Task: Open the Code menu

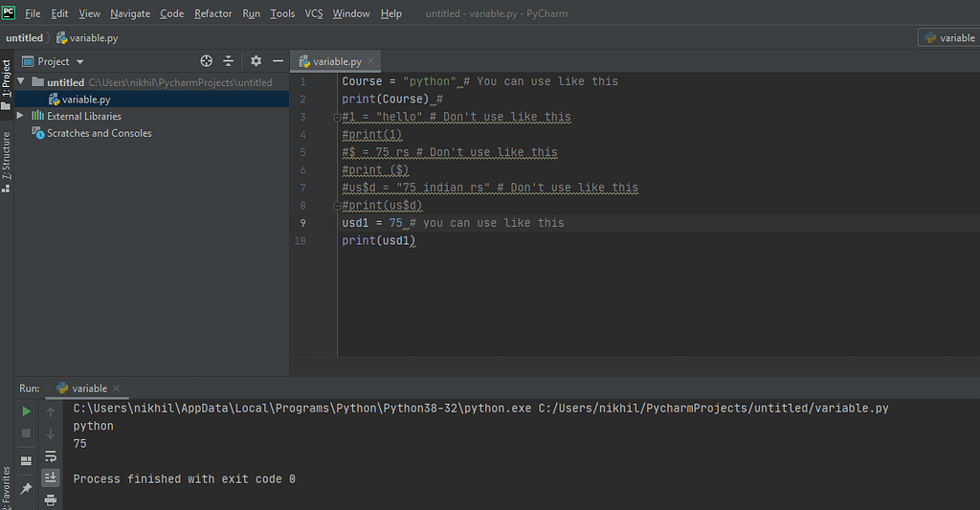Action: [172, 13]
